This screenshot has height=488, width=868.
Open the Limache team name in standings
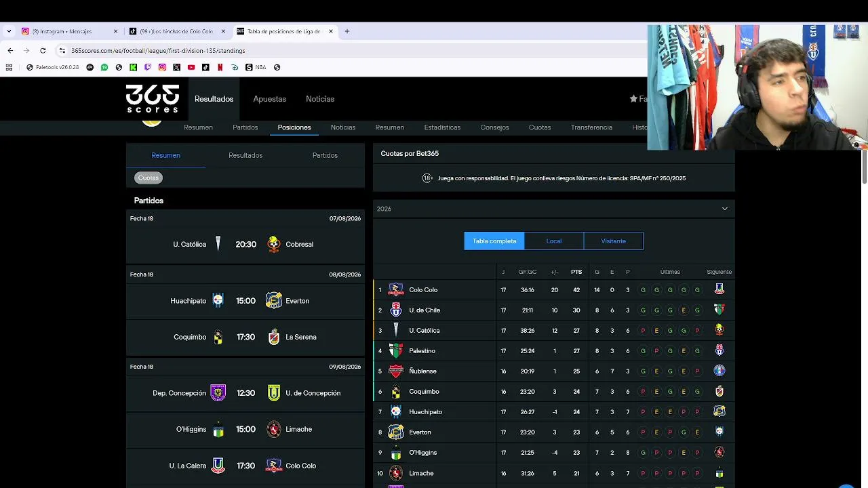421,473
